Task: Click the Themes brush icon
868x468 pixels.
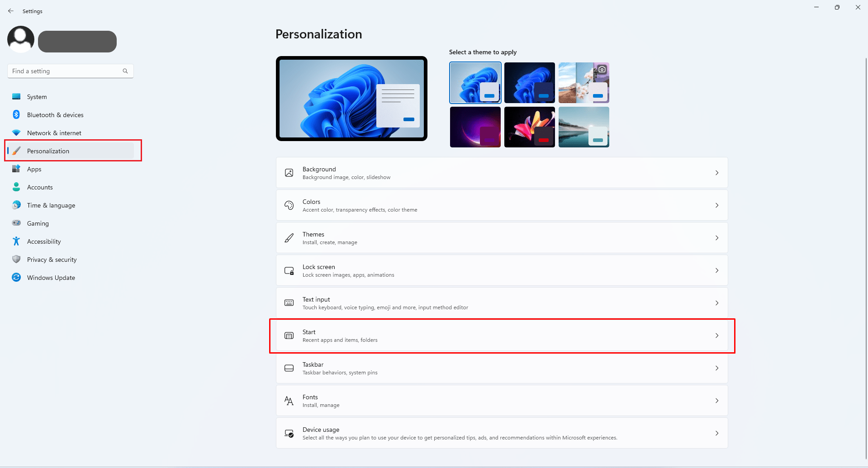Action: tap(289, 237)
